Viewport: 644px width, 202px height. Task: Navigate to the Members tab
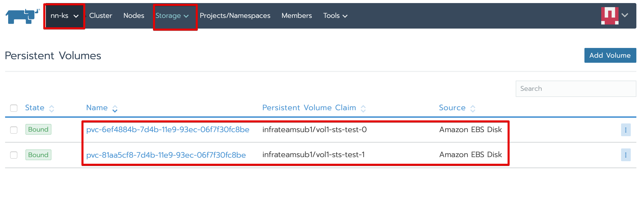pos(297,16)
